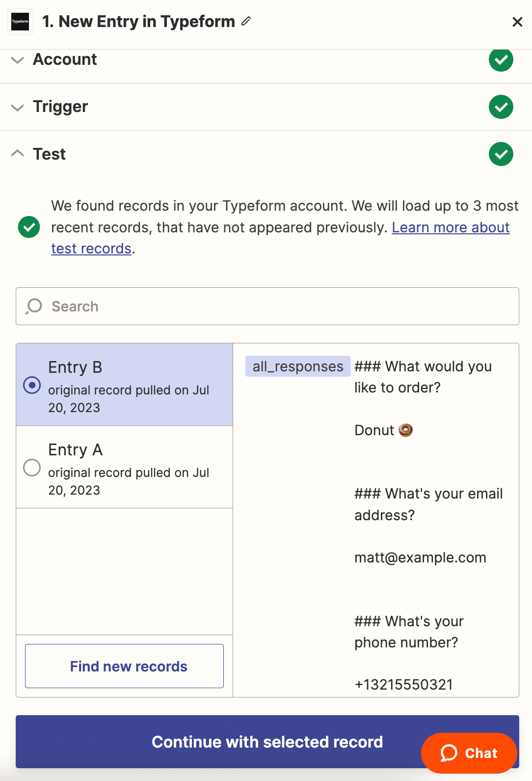The height and width of the screenshot is (781, 532).
Task: Expand the Account section chevron
Action: tap(17, 60)
